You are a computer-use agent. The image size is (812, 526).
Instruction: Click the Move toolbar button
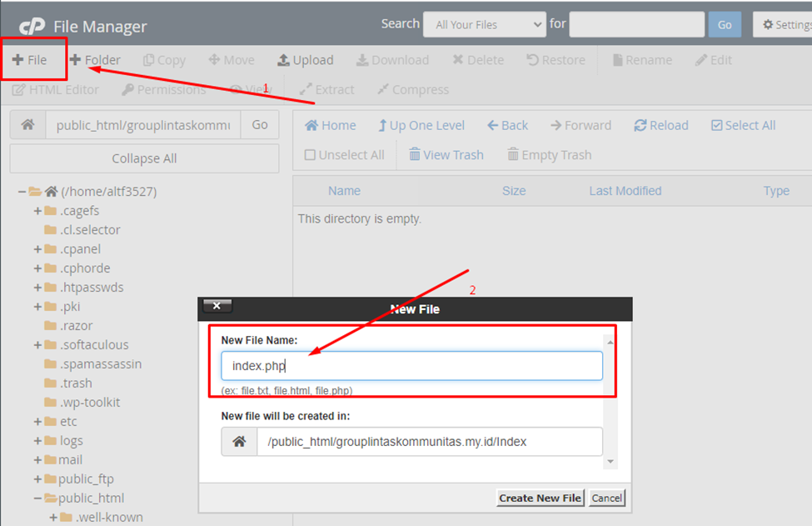232,60
